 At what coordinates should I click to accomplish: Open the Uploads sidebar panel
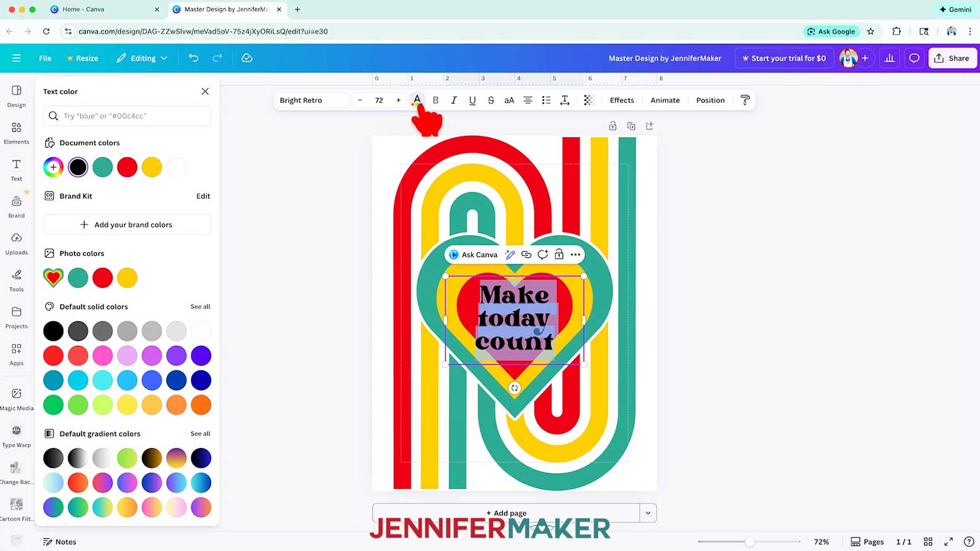click(x=16, y=243)
